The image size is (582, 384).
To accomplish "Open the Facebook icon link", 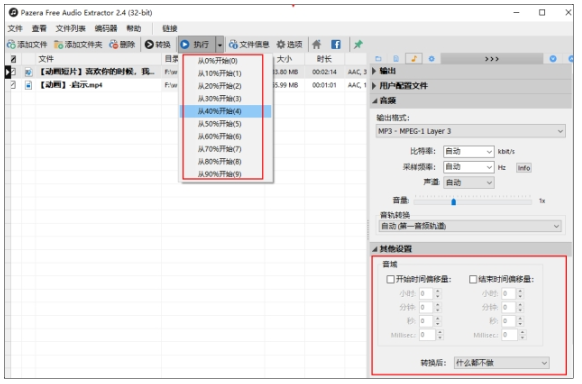I will coord(336,45).
